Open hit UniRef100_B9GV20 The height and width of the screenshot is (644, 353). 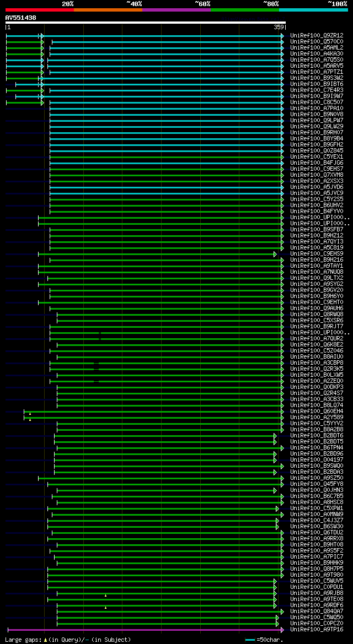[x=317, y=290]
